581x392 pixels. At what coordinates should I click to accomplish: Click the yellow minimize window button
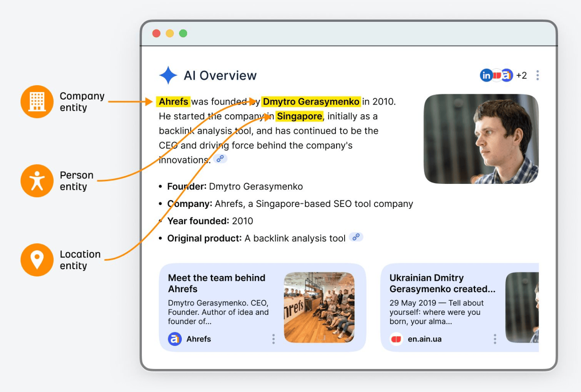point(170,34)
